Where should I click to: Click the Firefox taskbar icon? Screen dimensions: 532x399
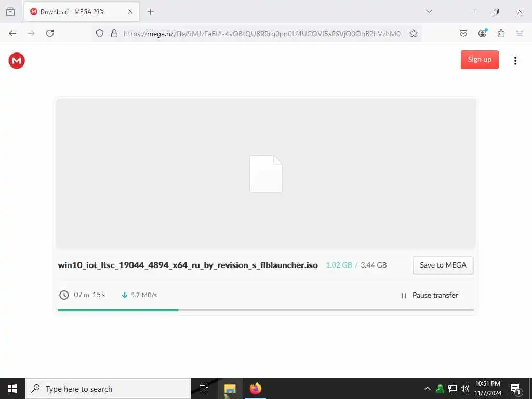(256, 389)
